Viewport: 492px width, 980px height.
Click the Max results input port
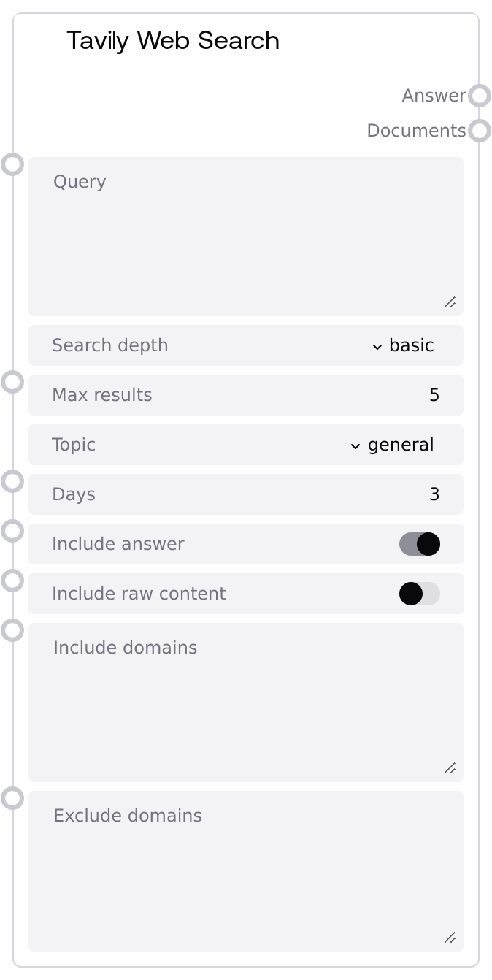pyautogui.click(x=12, y=381)
